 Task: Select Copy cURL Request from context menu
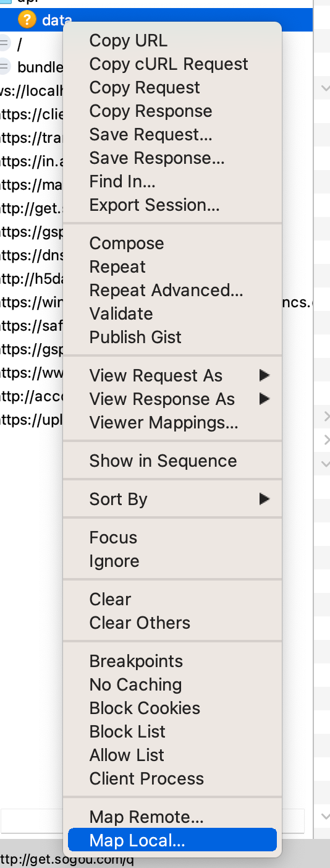[169, 64]
